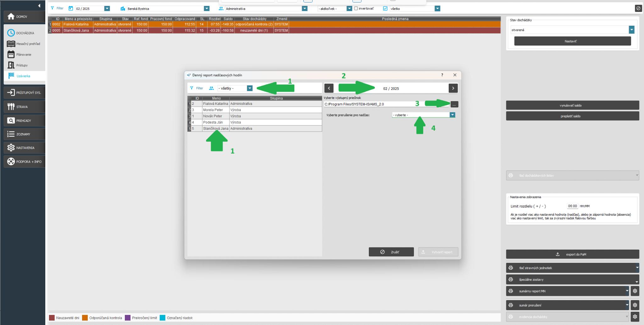Go to next month in report dialog
644x325 pixels.
tap(453, 88)
